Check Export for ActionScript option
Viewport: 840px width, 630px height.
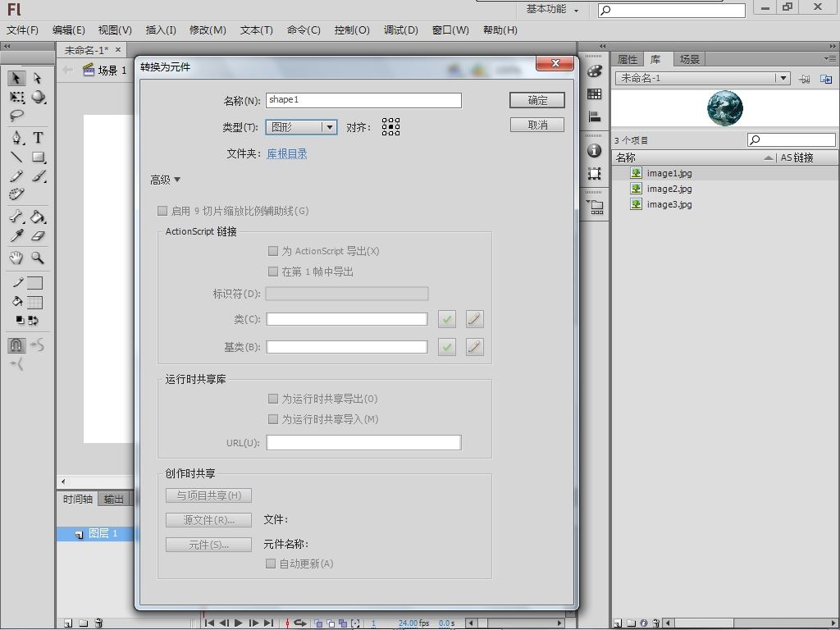[273, 251]
